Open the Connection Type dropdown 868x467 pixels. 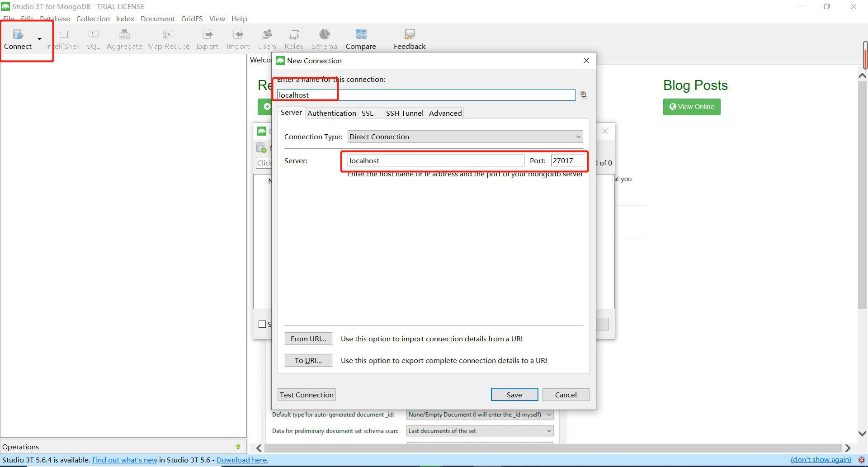[x=465, y=137]
